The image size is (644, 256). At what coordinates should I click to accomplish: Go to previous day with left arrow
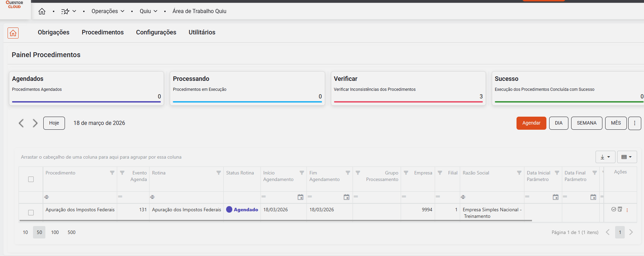click(x=21, y=123)
